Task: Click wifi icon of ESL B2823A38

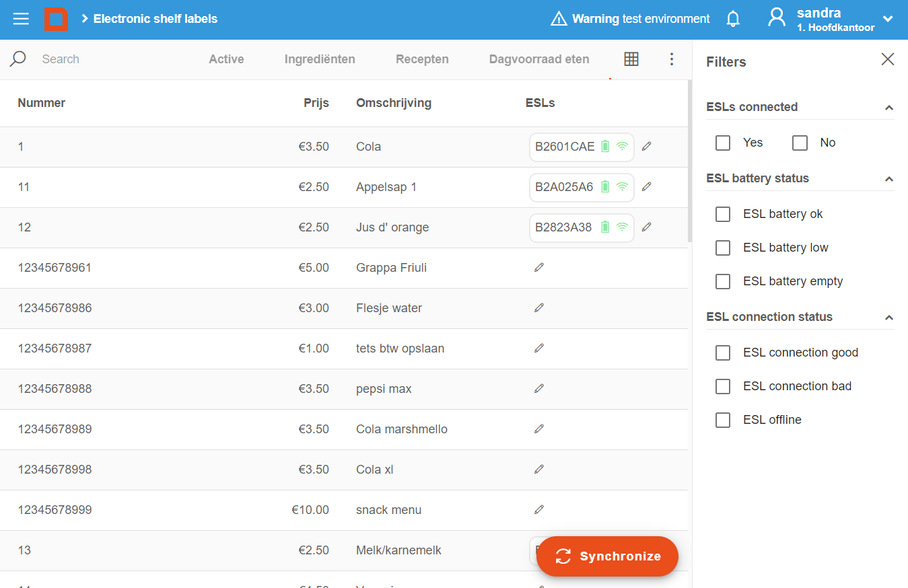Action: [x=623, y=227]
